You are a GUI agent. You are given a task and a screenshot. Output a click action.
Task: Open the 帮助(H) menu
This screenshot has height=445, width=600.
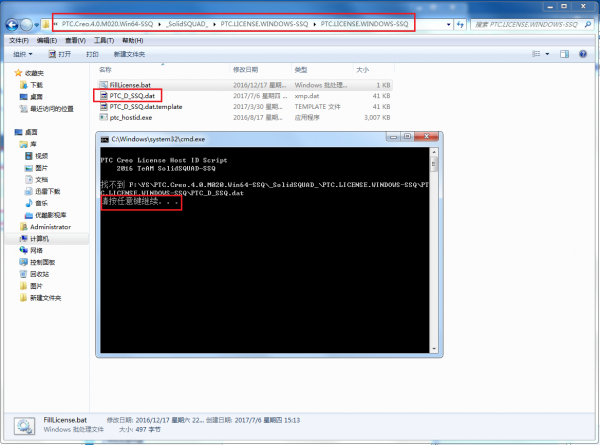[133, 41]
